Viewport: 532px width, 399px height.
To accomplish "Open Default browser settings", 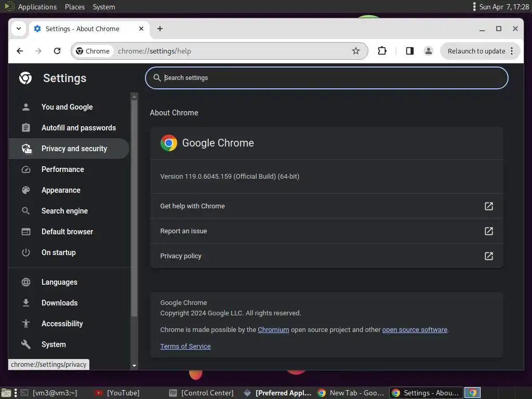I will pos(69,232).
